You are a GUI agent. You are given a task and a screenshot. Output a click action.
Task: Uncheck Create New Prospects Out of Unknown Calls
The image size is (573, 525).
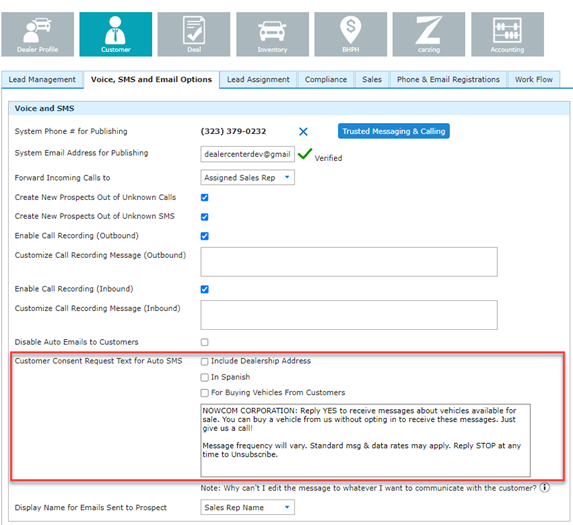pos(205,198)
